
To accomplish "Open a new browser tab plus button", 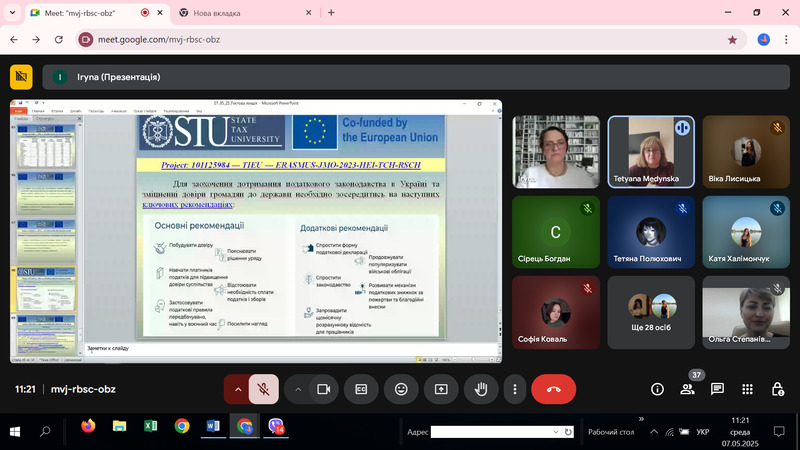I will 331,13.
